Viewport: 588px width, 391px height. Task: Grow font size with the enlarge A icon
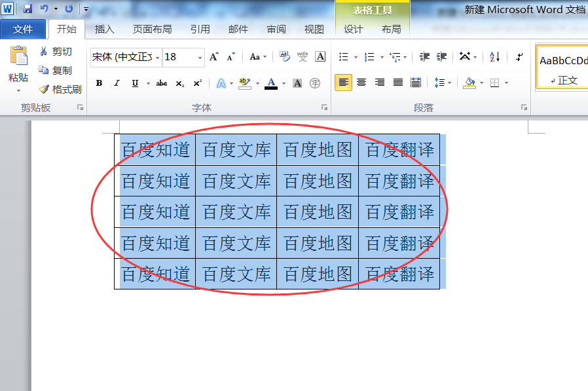point(213,57)
